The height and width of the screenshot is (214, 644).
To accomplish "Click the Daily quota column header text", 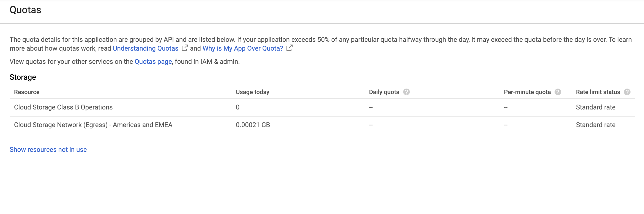I will click(x=384, y=92).
